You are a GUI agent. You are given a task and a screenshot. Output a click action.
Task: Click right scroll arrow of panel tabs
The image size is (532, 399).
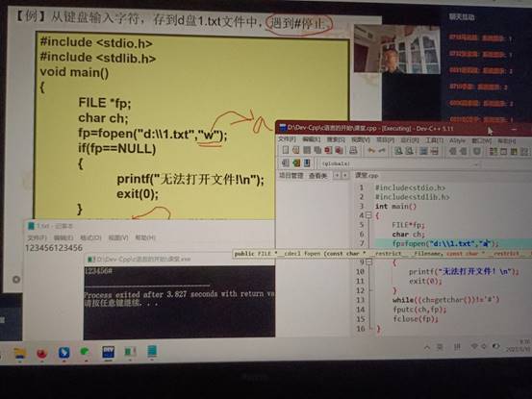click(x=344, y=175)
